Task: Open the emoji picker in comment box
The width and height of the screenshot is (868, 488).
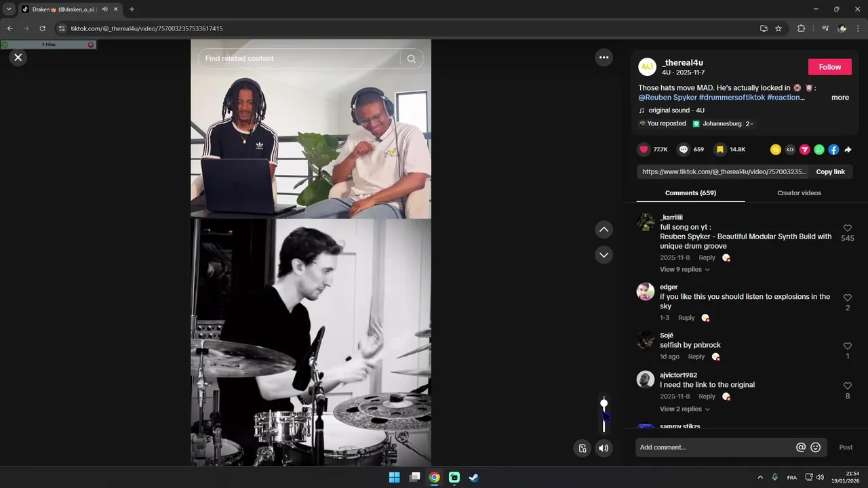Action: click(x=816, y=447)
